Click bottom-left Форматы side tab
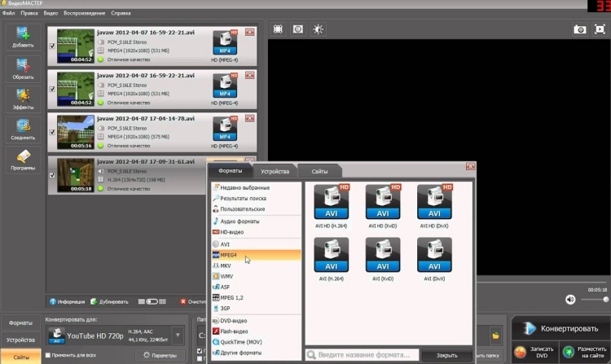Screen dimensions: 611x364 [x=20, y=322]
